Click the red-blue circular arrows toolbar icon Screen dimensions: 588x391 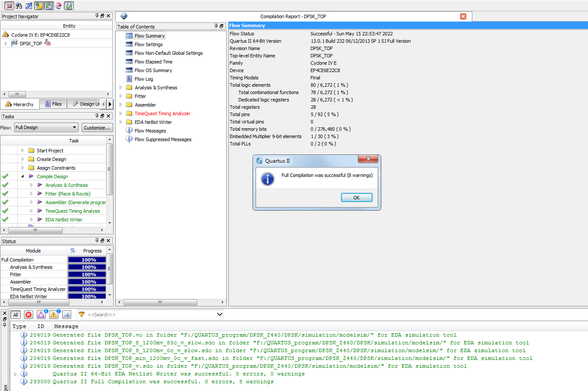[59, 6]
